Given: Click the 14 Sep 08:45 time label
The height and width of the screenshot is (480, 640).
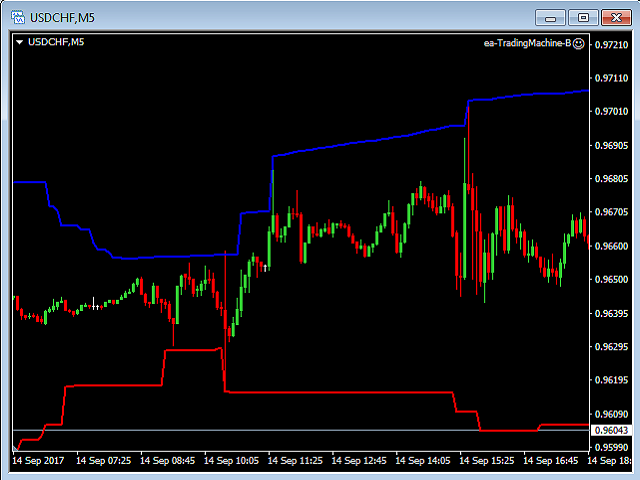Looking at the screenshot, I should [167, 461].
